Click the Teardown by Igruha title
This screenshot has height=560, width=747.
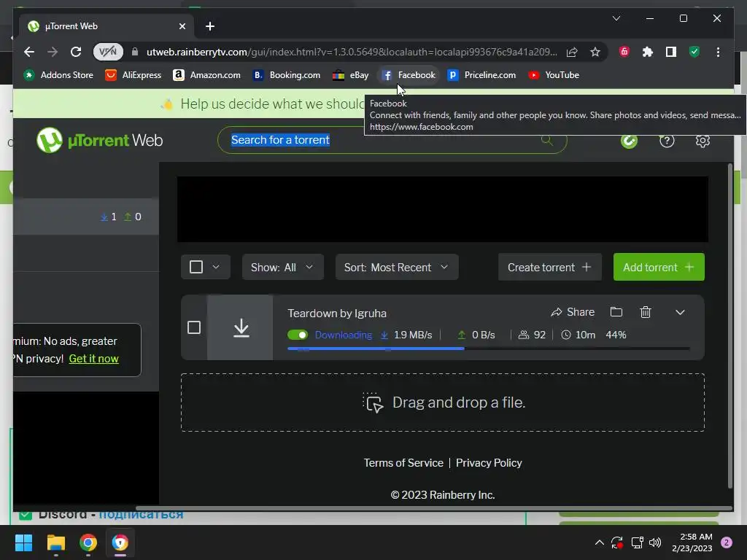(x=337, y=314)
